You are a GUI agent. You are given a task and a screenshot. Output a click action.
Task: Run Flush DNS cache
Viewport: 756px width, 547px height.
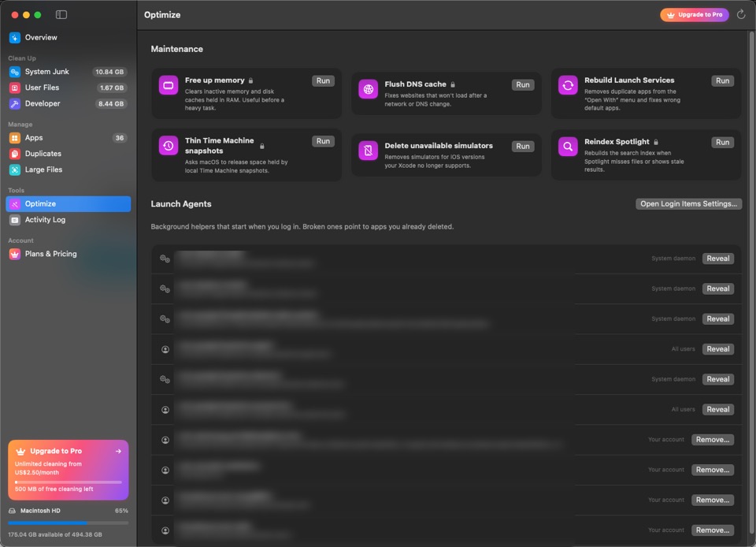coord(523,84)
